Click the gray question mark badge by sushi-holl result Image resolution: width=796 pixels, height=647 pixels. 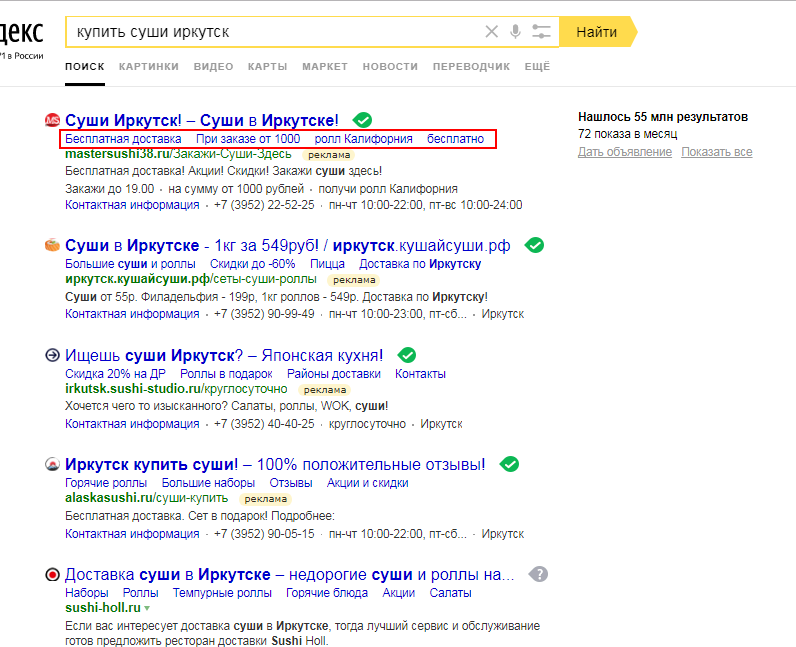(538, 574)
